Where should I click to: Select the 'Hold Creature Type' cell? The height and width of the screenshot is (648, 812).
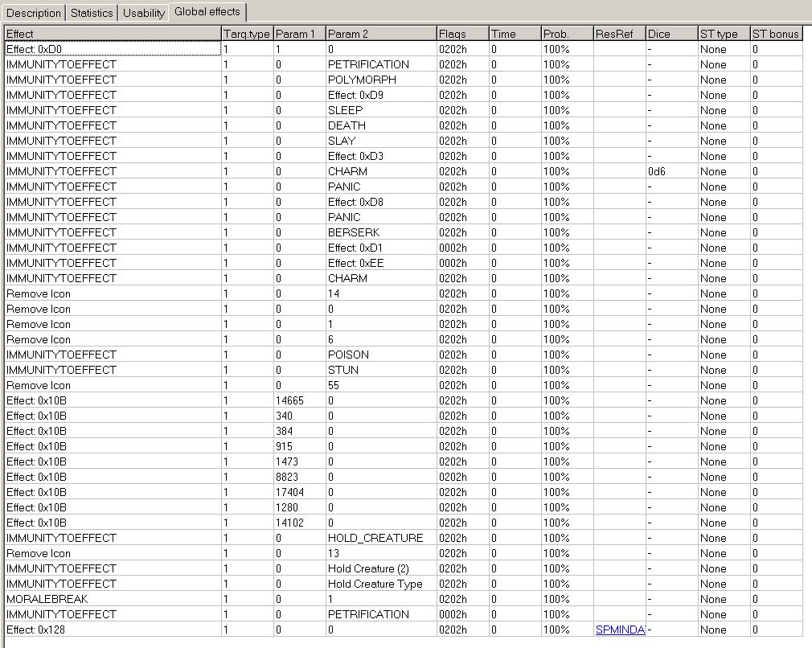381,584
